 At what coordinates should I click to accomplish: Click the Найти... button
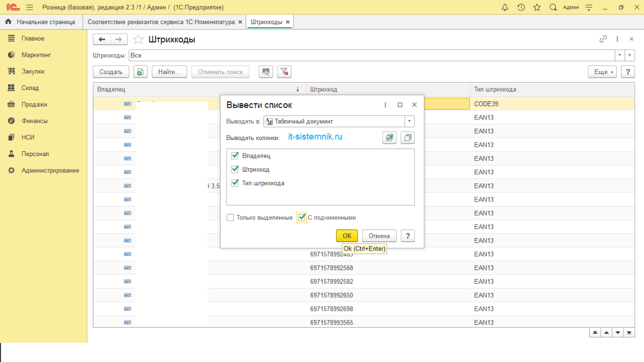170,72
